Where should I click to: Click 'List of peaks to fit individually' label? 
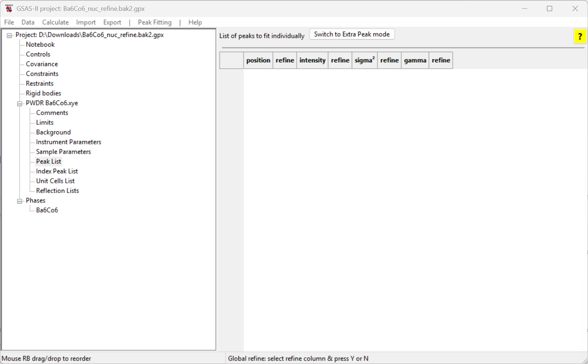(x=262, y=36)
